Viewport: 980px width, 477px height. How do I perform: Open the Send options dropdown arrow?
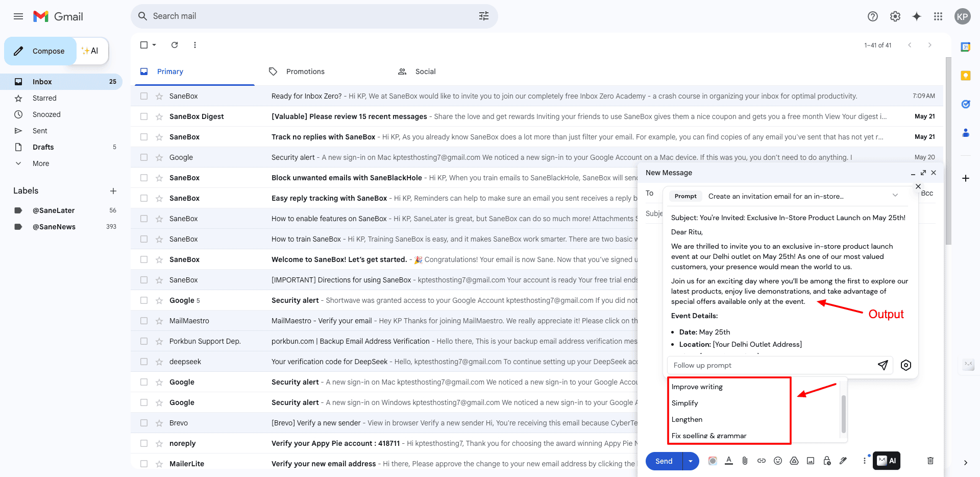click(691, 461)
